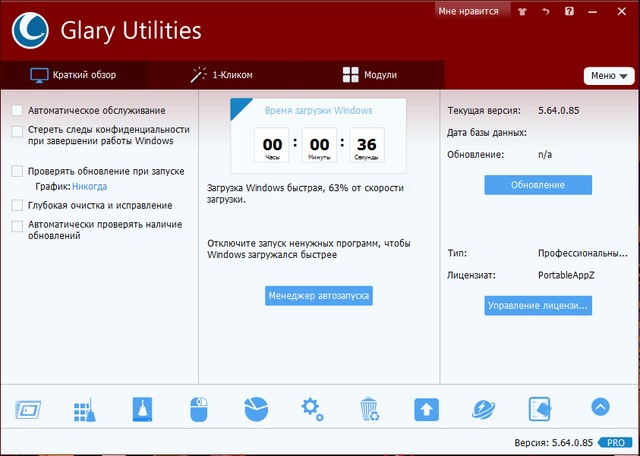
Task: Open the uninstall manager trash bin icon
Action: [369, 409]
